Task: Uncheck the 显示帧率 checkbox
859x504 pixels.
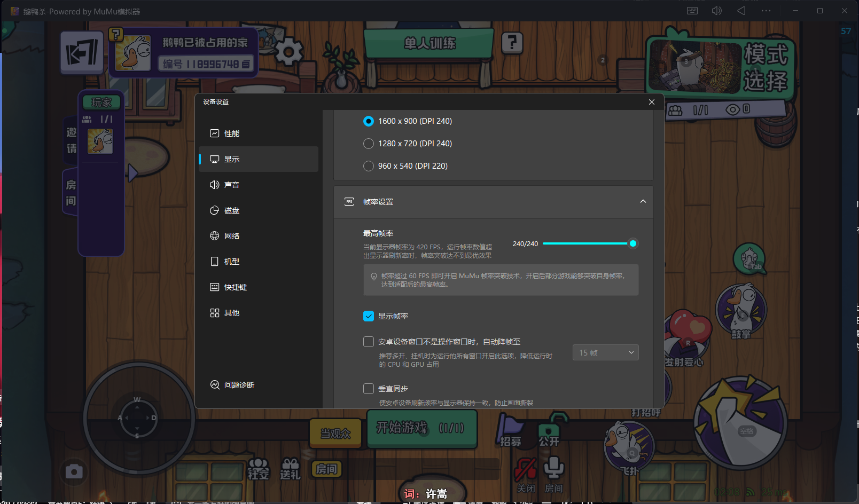Action: tap(369, 316)
